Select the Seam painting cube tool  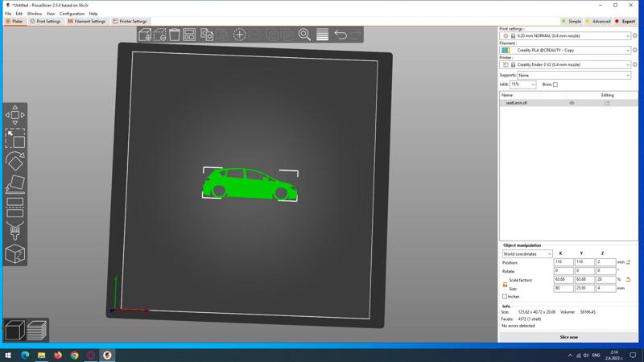[x=15, y=253]
